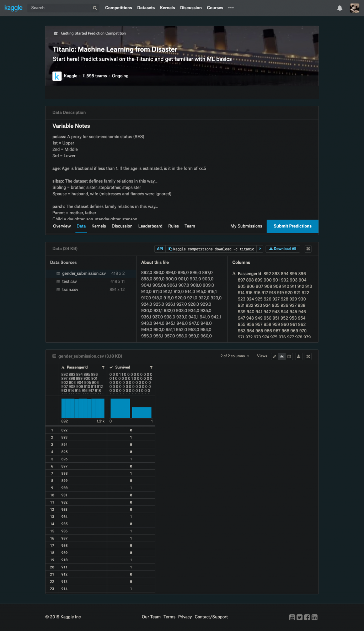The image size is (364, 631).
Task: Open the Terms footer link
Action: pos(169,617)
